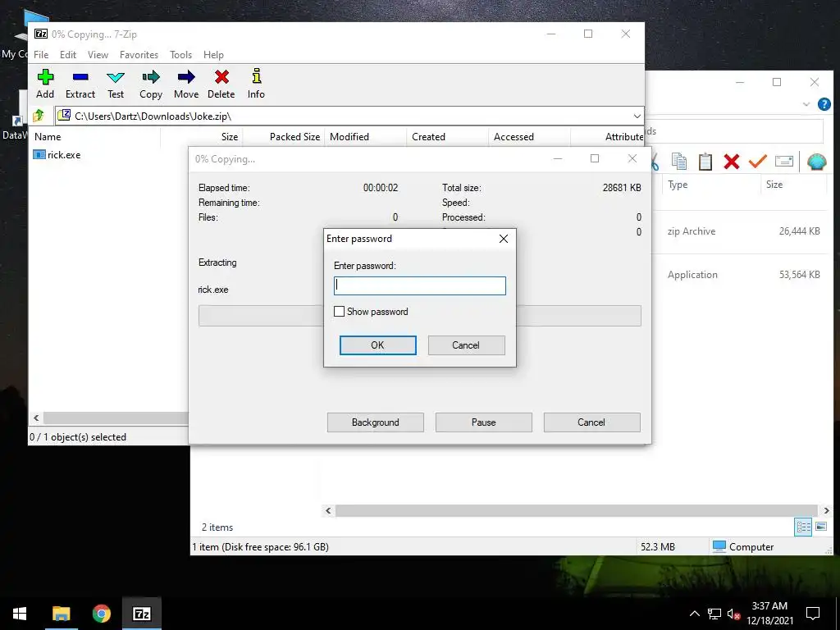Click the shell icon in Explorer toolbar
The image size is (840, 630).
816,162
